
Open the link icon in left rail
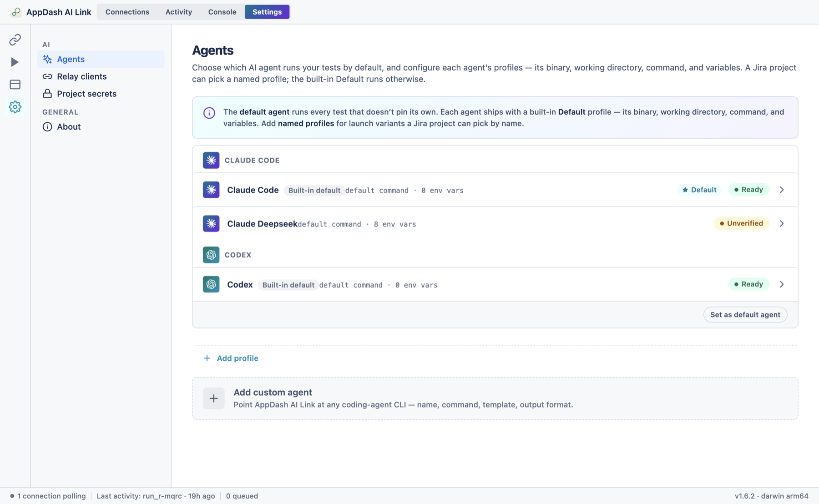pos(15,40)
